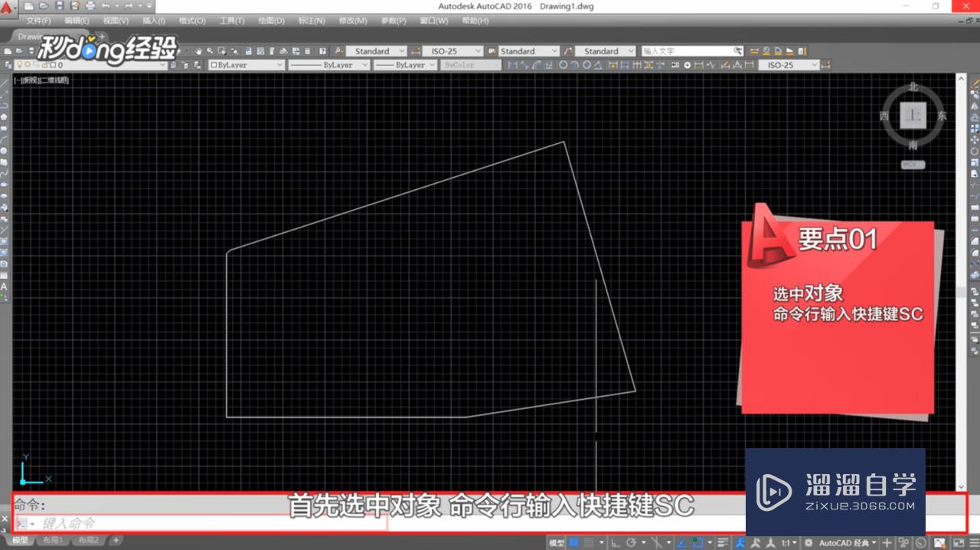The height and width of the screenshot is (550, 980).
Task: Click the WCS label below ViewCube
Action: pyautogui.click(x=913, y=165)
